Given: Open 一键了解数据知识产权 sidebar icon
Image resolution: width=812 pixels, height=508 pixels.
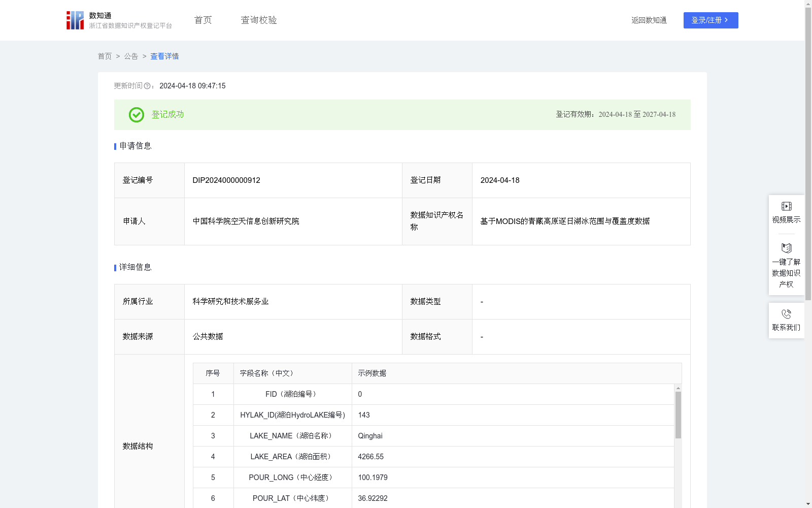Looking at the screenshot, I should (786, 248).
